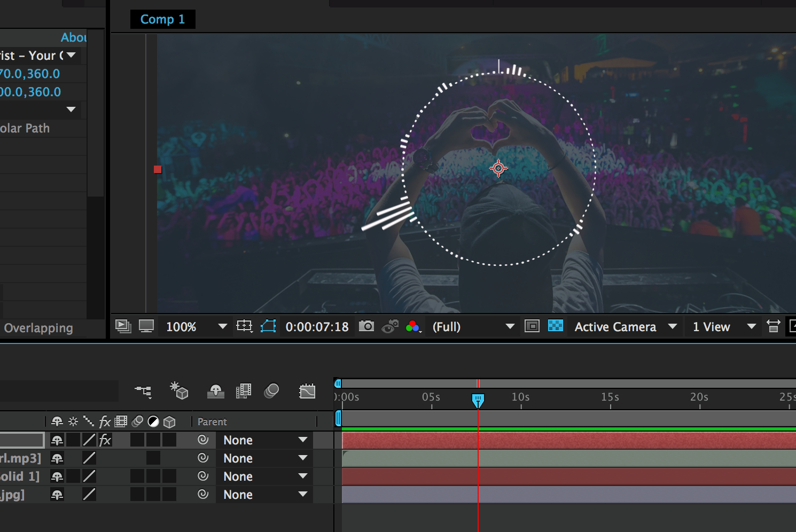The image size is (796, 532).
Task: Click the 0:00:07:18 current time display
Action: 317,327
